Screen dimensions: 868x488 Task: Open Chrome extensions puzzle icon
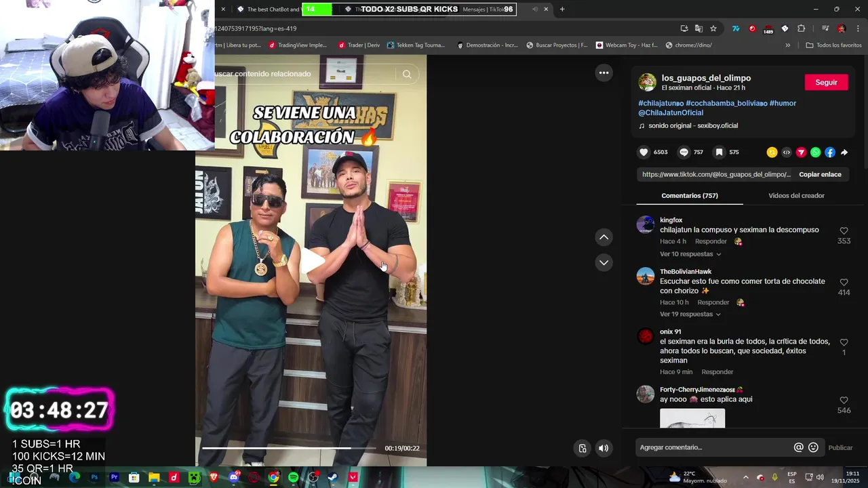[801, 28]
